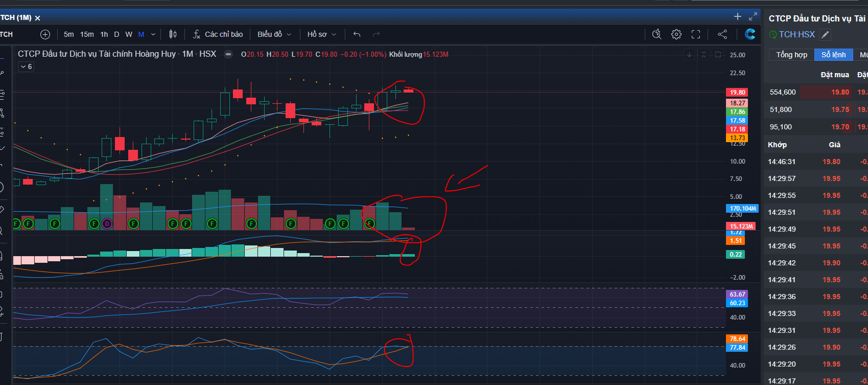Maximize the main chart pane
The width and height of the screenshot is (868, 385).
[718, 54]
